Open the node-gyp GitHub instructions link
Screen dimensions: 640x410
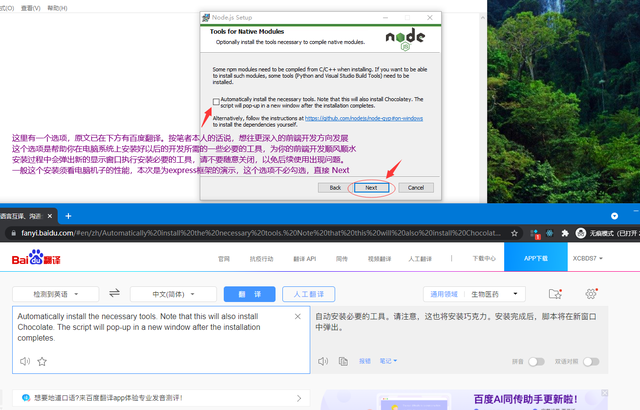(x=364, y=118)
